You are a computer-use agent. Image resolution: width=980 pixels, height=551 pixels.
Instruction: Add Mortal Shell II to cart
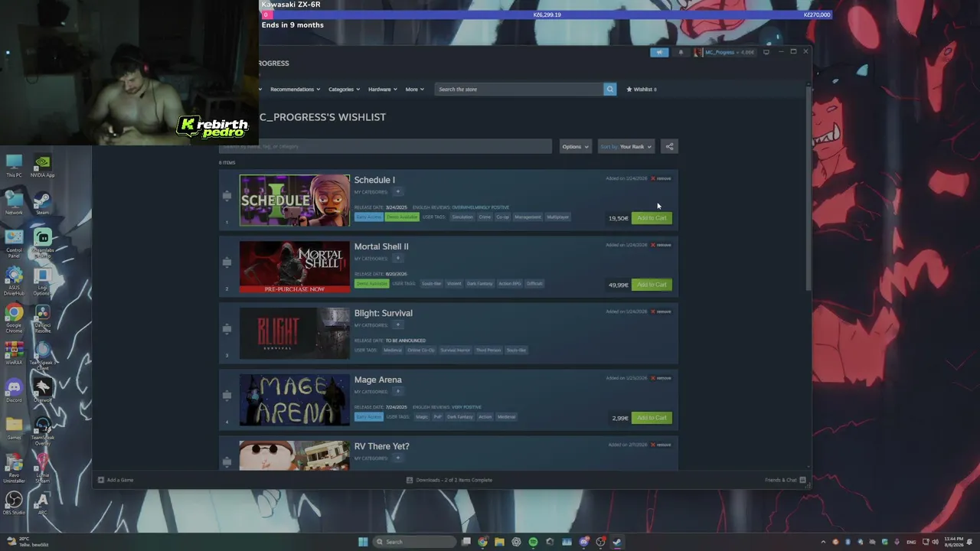coord(652,285)
